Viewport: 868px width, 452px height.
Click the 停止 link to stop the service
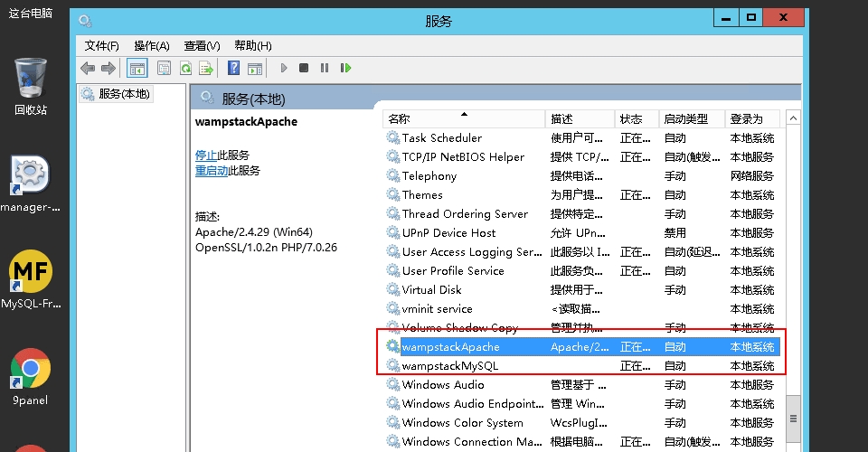point(205,155)
